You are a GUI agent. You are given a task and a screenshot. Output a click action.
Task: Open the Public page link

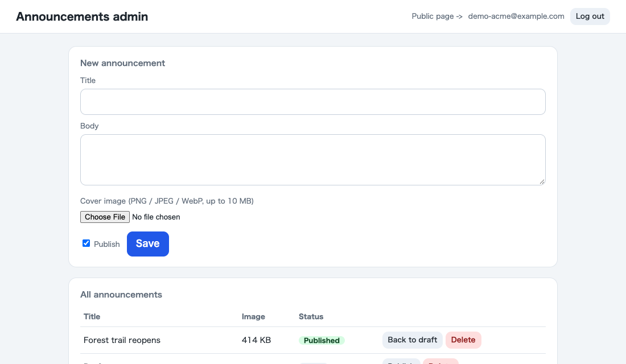[436, 16]
